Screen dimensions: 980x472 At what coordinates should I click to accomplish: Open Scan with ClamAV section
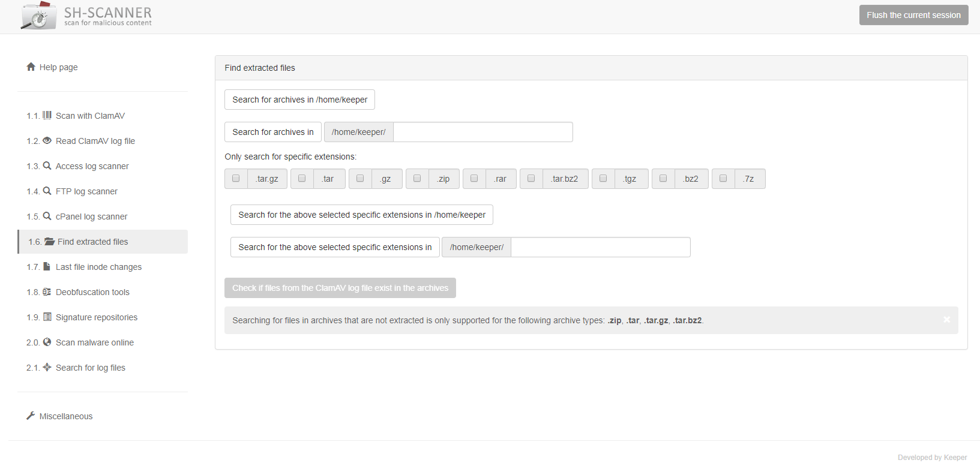103,116
